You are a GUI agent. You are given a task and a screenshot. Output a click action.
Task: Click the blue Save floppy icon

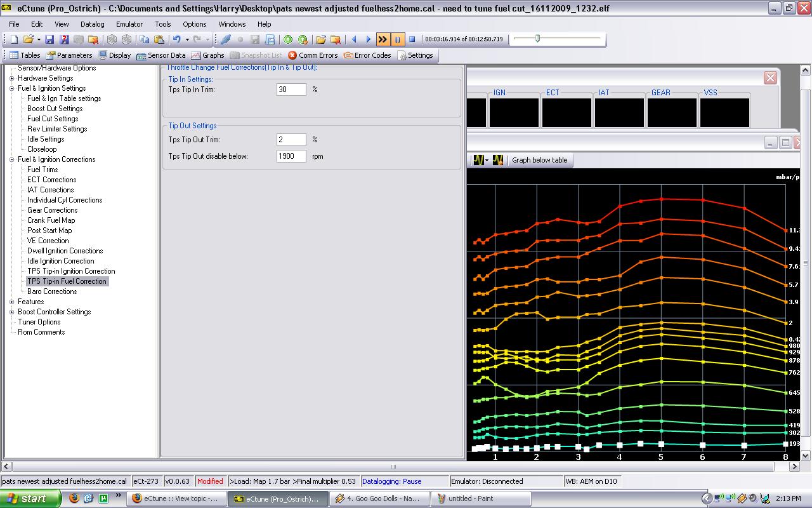click(49, 39)
